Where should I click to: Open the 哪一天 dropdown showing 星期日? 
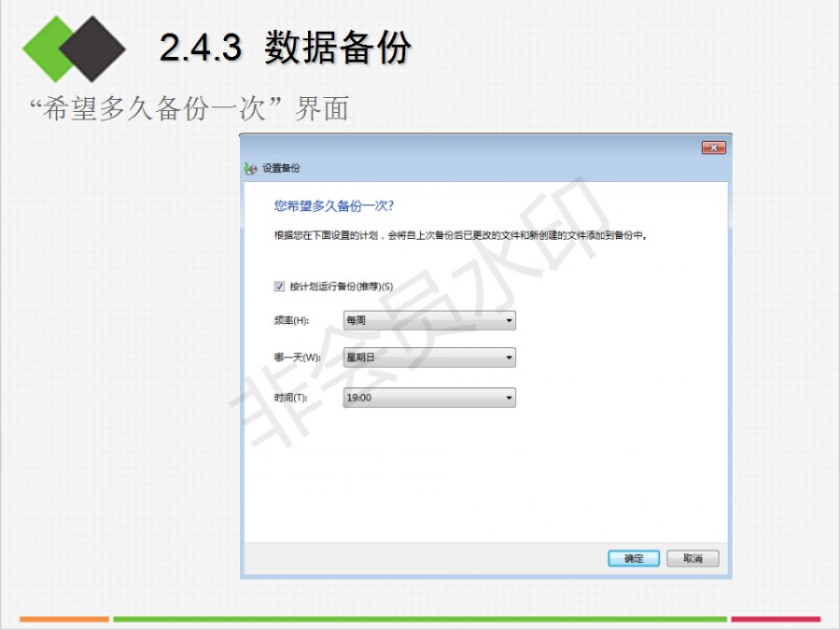[x=429, y=357]
